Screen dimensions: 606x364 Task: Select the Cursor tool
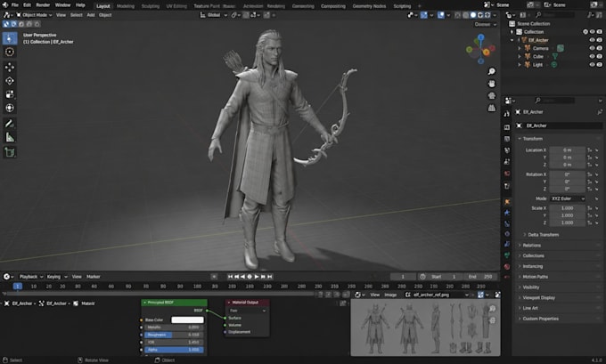[x=10, y=52]
